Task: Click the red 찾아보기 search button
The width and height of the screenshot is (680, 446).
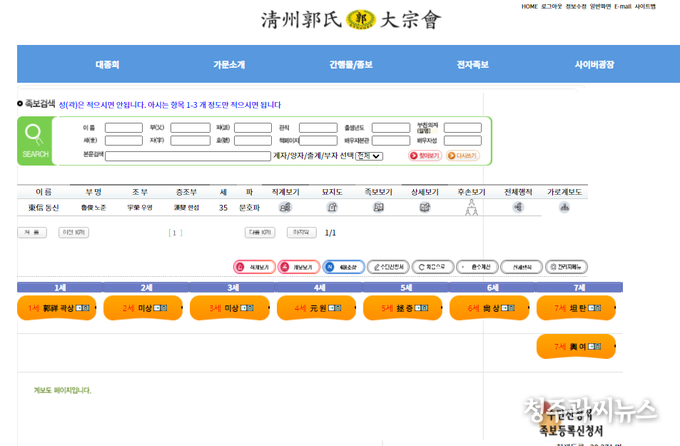Action: pyautogui.click(x=424, y=156)
